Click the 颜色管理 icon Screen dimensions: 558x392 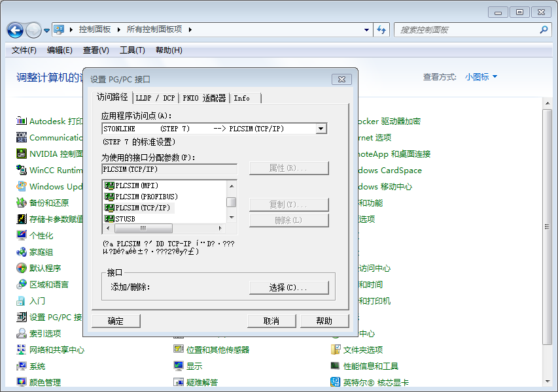[x=22, y=382]
